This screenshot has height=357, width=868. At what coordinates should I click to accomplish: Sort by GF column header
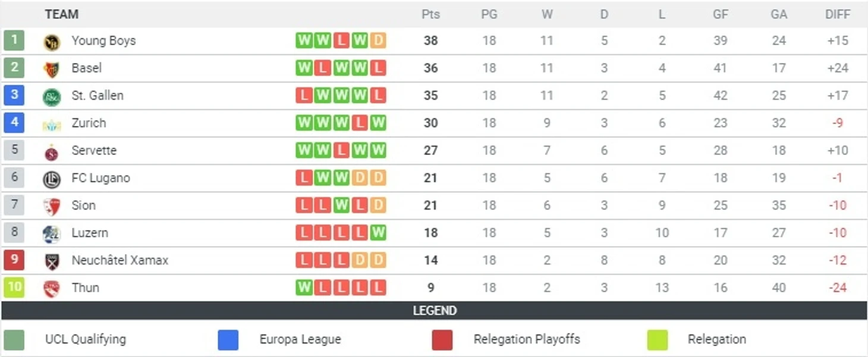point(721,14)
